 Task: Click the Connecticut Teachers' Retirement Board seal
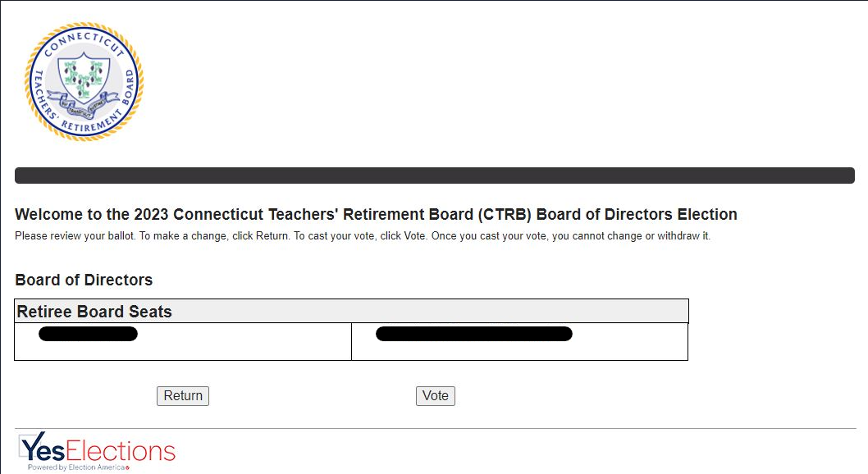tap(84, 82)
